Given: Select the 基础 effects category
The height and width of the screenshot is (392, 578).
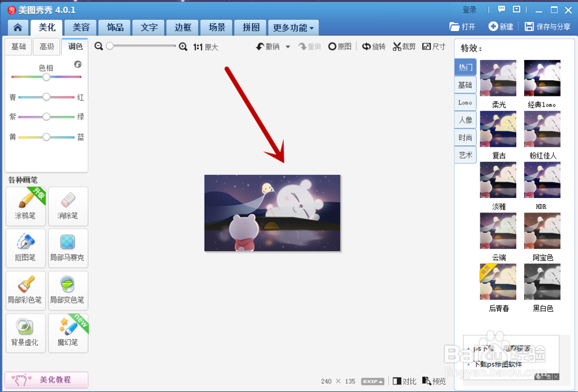Looking at the screenshot, I should click(x=465, y=85).
